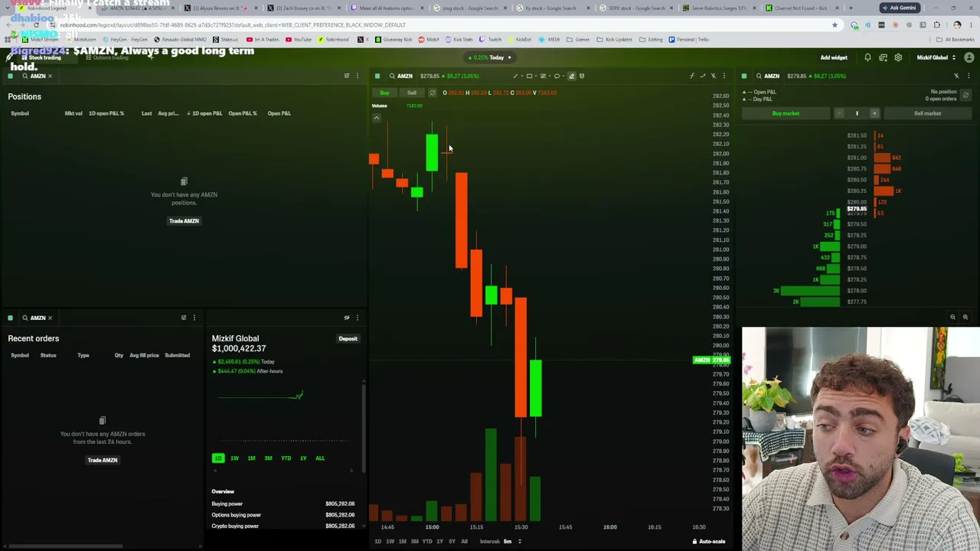Click the horizontal scrollbar under Recent orders
This screenshot has height=551, width=980.
(64, 546)
